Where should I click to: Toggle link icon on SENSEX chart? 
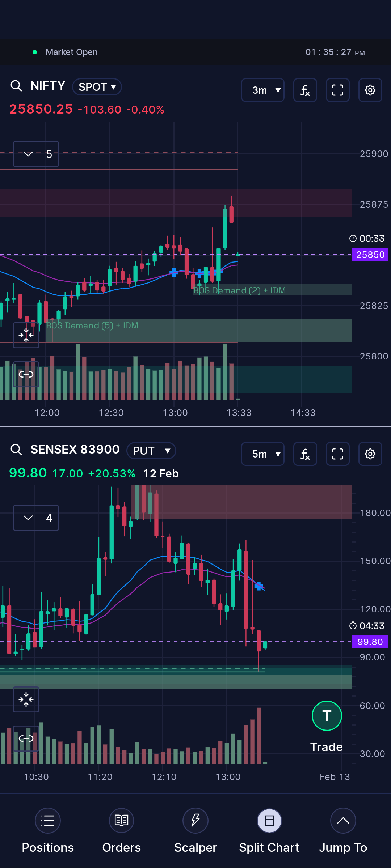point(26,739)
